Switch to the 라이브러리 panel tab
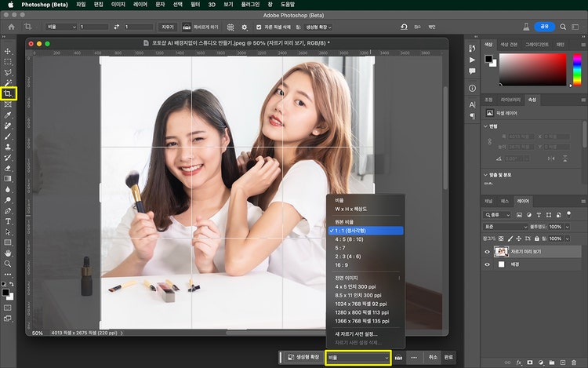The width and height of the screenshot is (588, 368). point(510,100)
